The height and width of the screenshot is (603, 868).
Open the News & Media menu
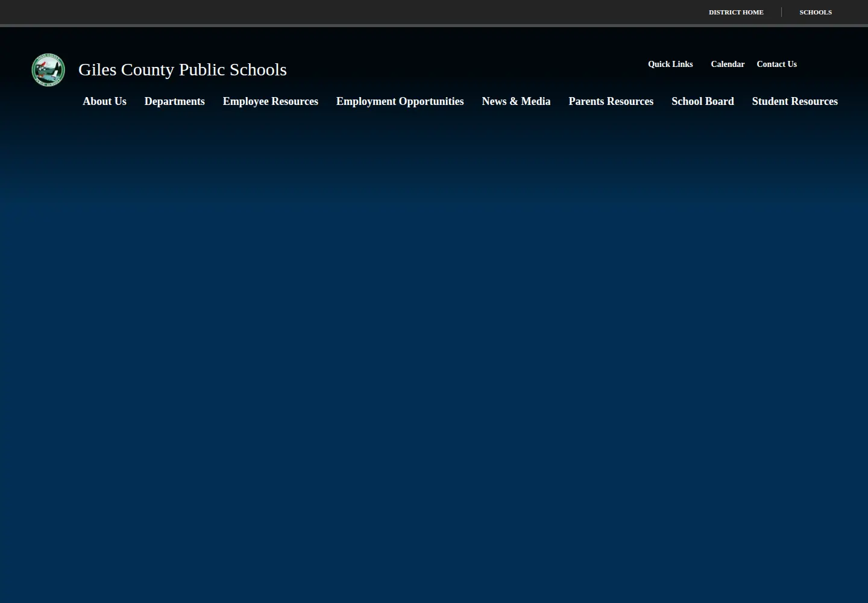click(516, 101)
